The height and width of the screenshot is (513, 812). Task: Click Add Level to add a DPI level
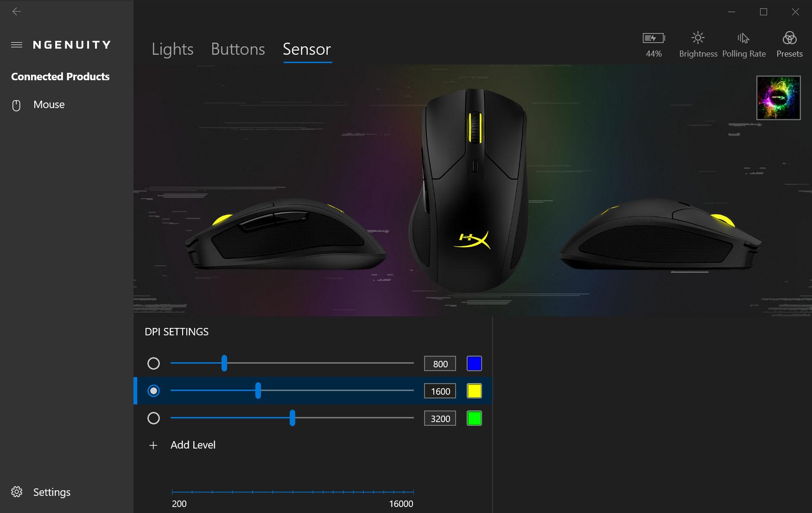(193, 445)
